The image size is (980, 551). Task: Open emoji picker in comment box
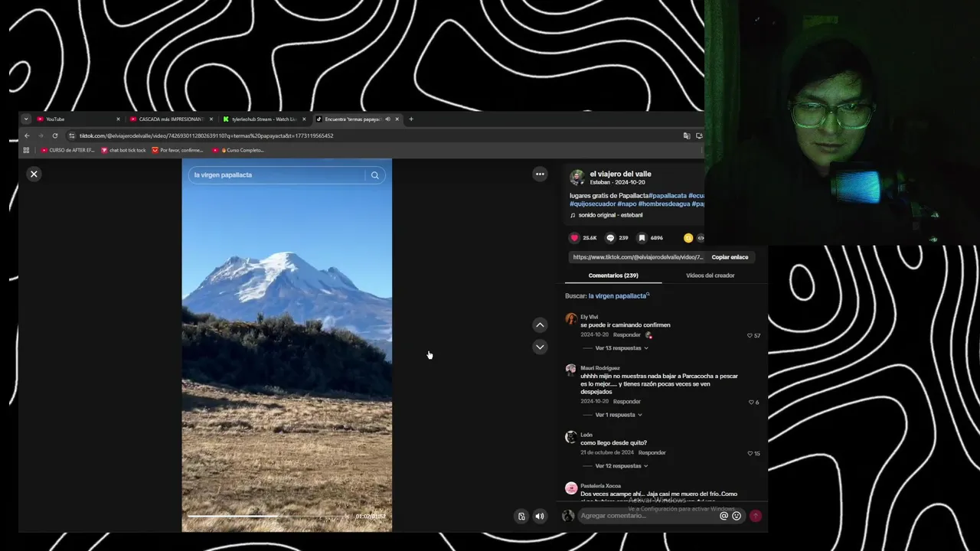[x=737, y=516]
